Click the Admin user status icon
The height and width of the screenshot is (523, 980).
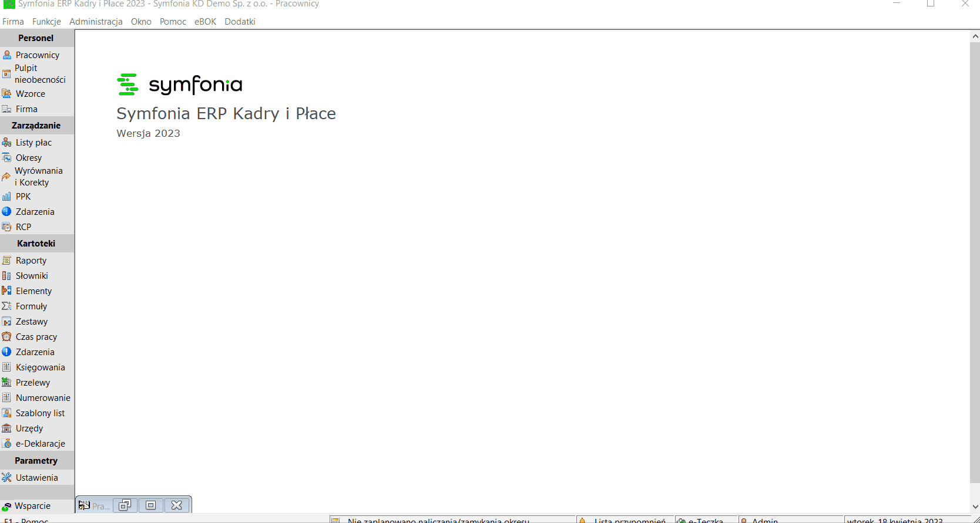(744, 520)
